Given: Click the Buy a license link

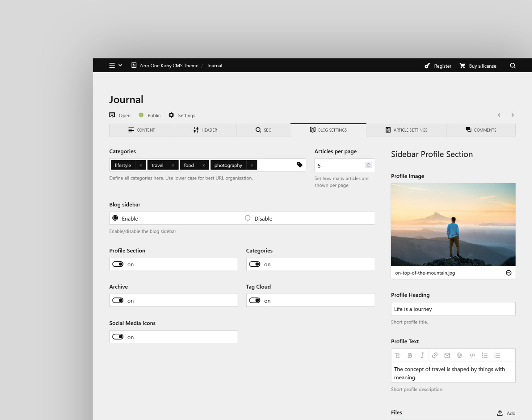Looking at the screenshot, I should click(483, 65).
